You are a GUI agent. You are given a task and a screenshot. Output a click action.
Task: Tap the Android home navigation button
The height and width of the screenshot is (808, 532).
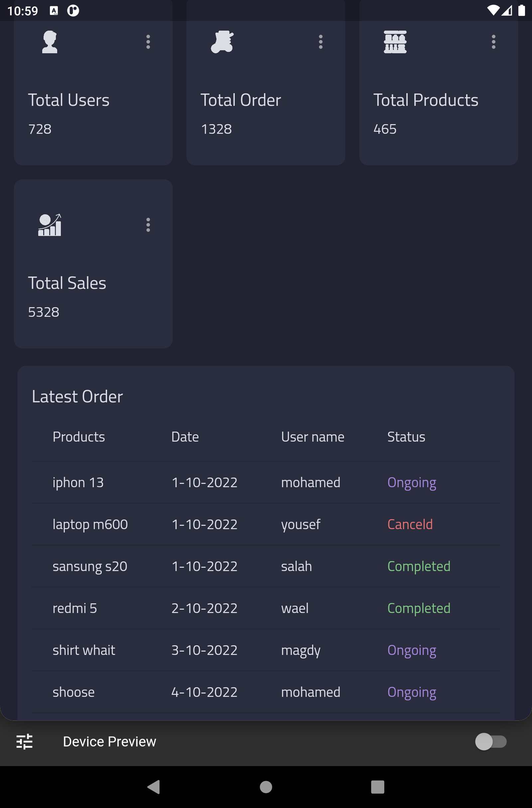coord(266,788)
